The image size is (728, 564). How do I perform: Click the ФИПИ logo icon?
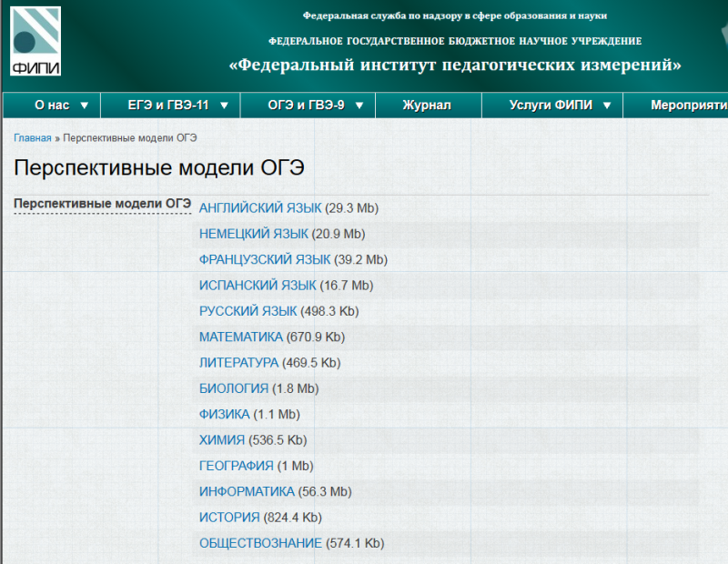(36, 41)
